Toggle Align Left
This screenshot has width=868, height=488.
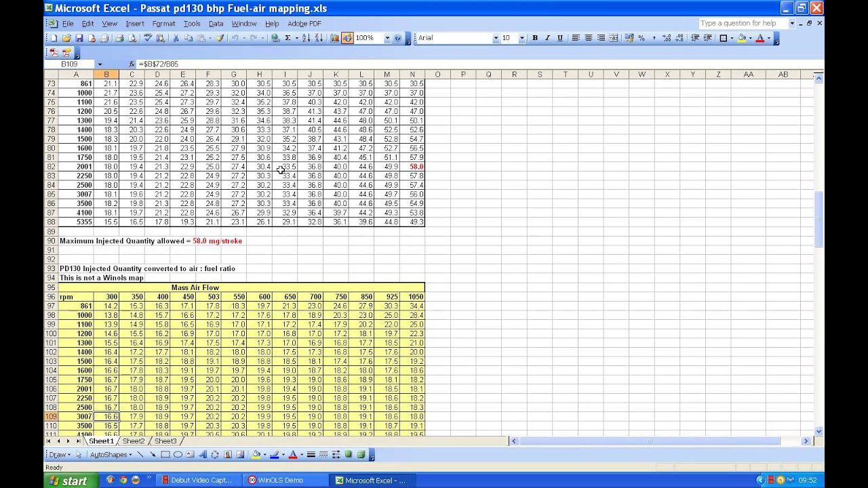click(x=575, y=38)
